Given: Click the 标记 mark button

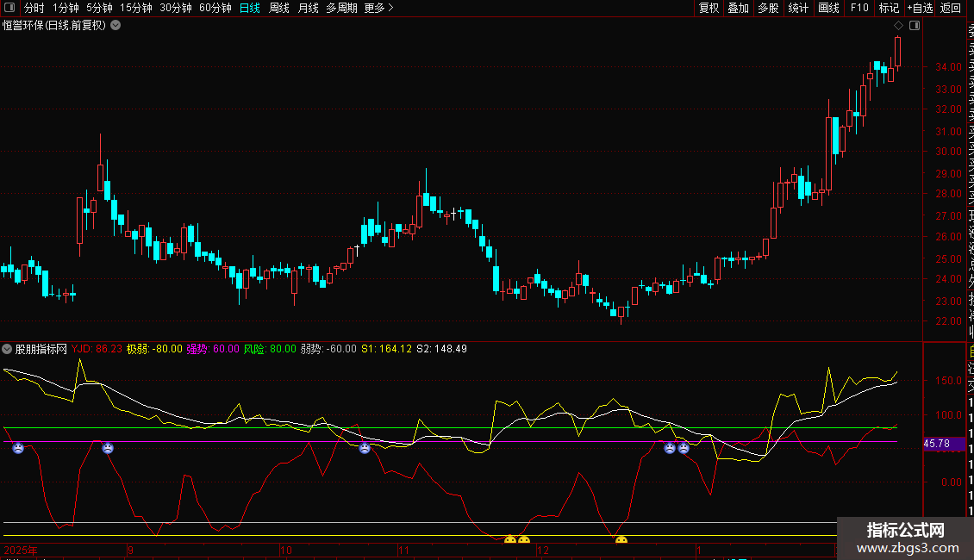Looking at the screenshot, I should coord(888,8).
